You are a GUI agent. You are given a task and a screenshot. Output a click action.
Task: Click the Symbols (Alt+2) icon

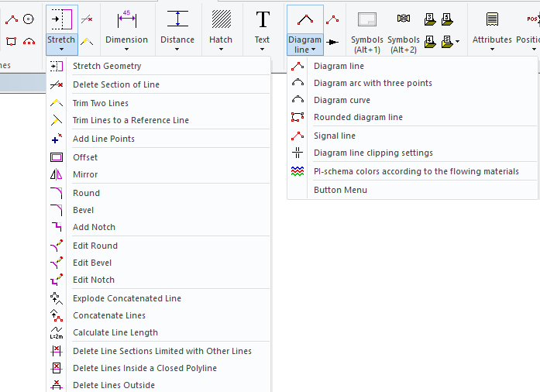pyautogui.click(x=403, y=19)
